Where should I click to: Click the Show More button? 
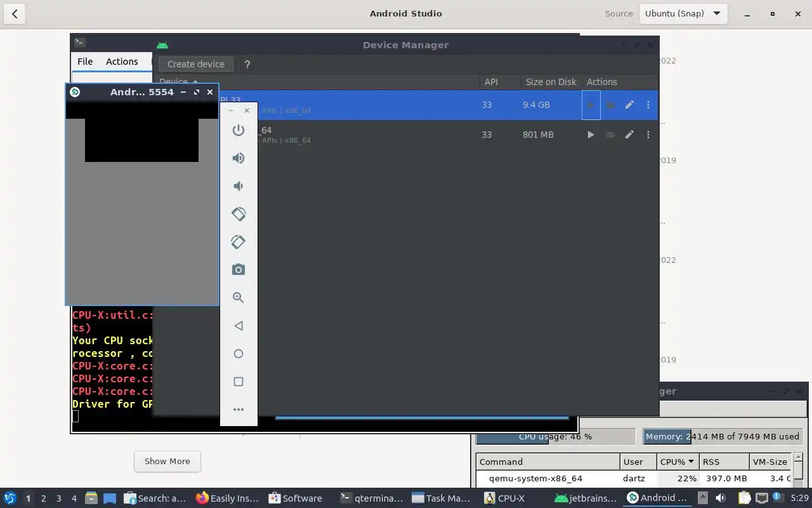coord(167,461)
